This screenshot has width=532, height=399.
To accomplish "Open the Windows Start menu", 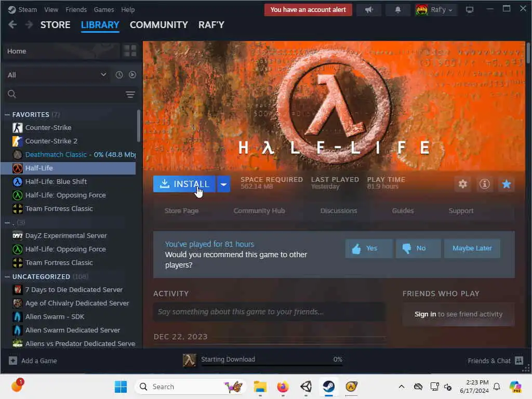I will 121,387.
